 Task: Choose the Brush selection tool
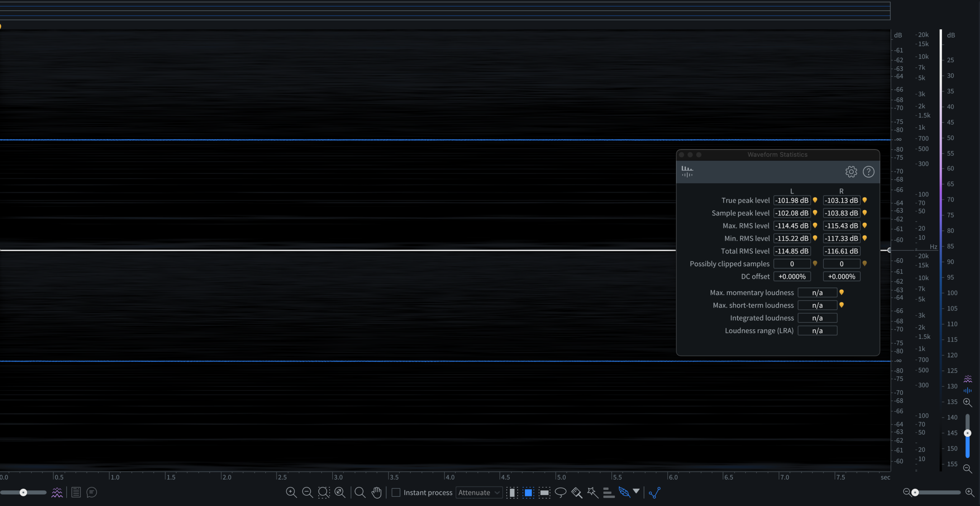pyautogui.click(x=577, y=492)
